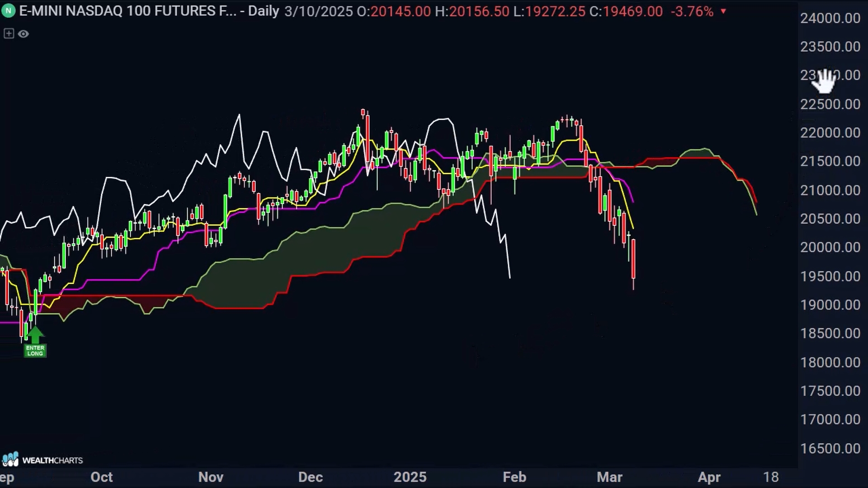Click the 18000.00 price axis label
868x488 pixels.
pos(830,362)
